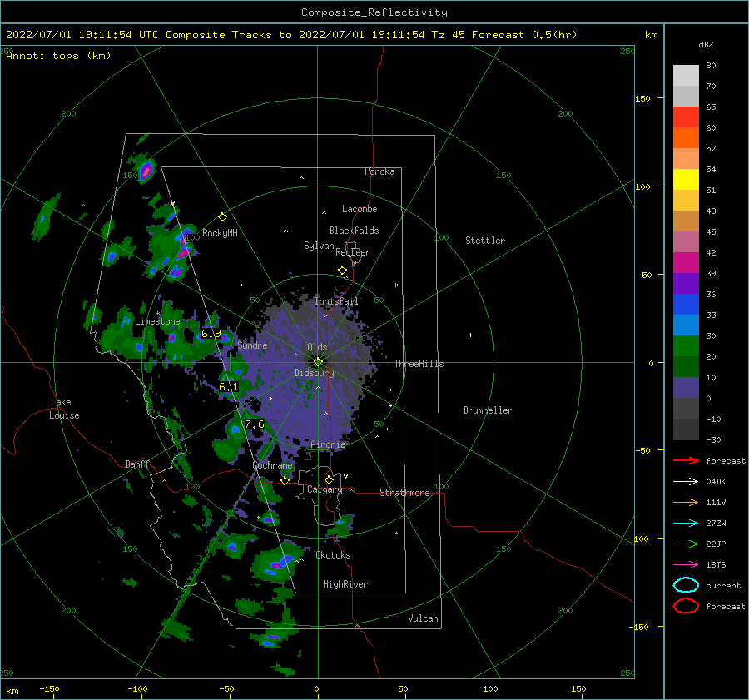This screenshot has width=749, height=700.
Task: Click the intense storm cell near top-left 150 ring
Action: 145,171
